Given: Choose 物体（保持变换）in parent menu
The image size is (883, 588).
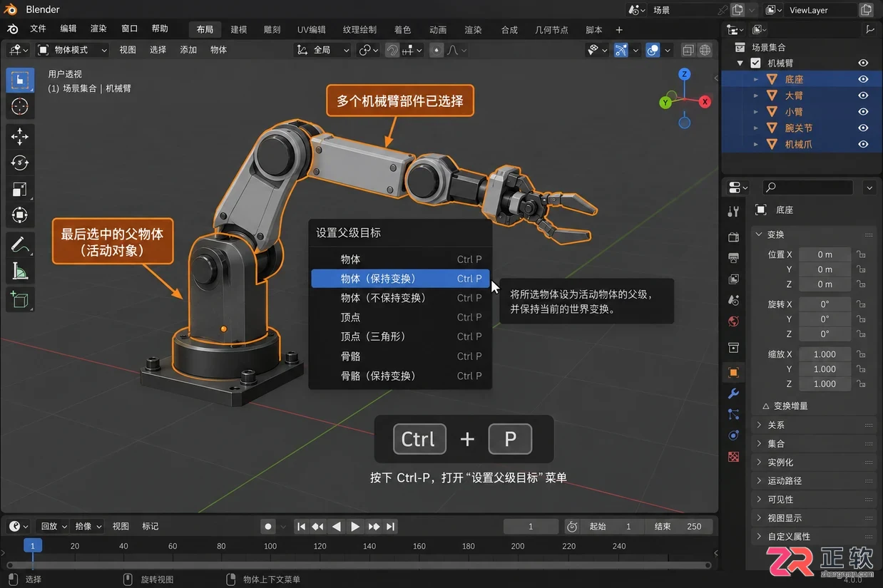Looking at the screenshot, I should pos(400,279).
